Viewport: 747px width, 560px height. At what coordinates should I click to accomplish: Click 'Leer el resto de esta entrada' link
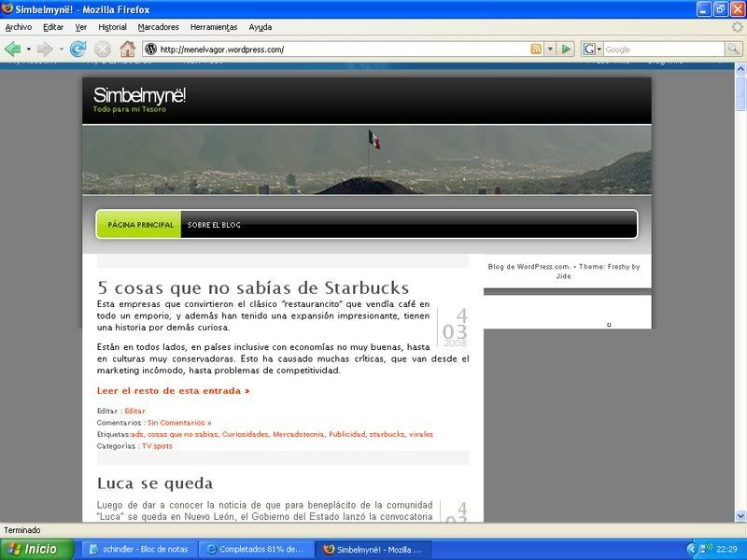click(173, 391)
